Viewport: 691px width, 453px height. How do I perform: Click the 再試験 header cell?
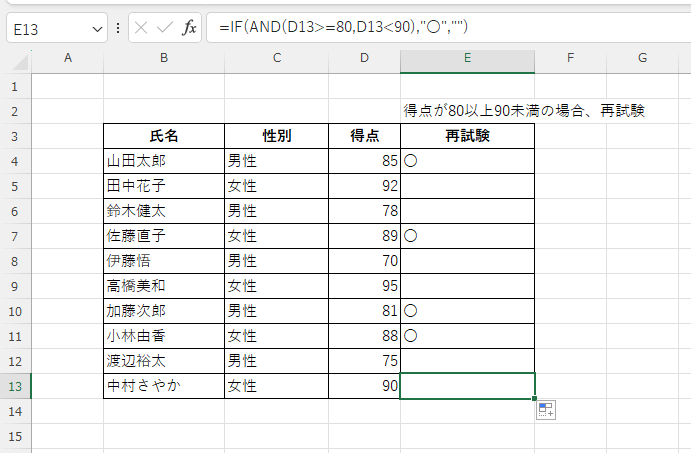(x=467, y=136)
